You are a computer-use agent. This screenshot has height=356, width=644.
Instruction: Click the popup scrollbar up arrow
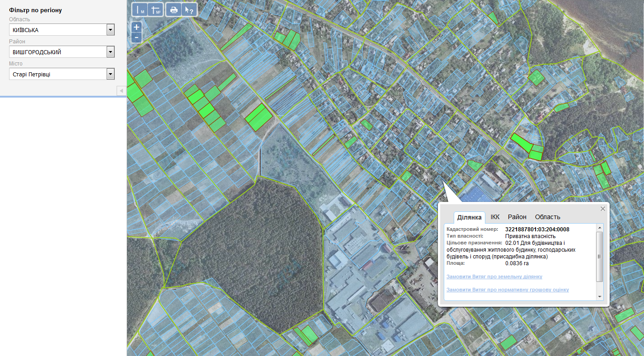click(x=600, y=227)
